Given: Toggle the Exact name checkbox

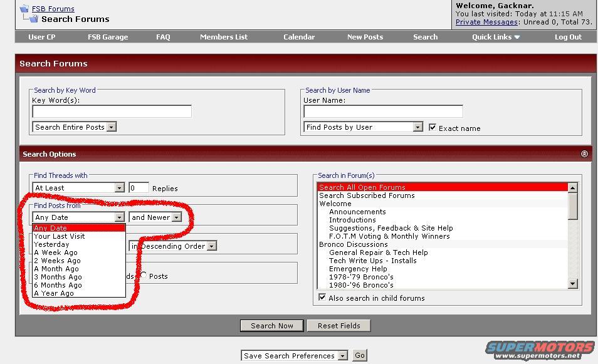Looking at the screenshot, I should 433,127.
